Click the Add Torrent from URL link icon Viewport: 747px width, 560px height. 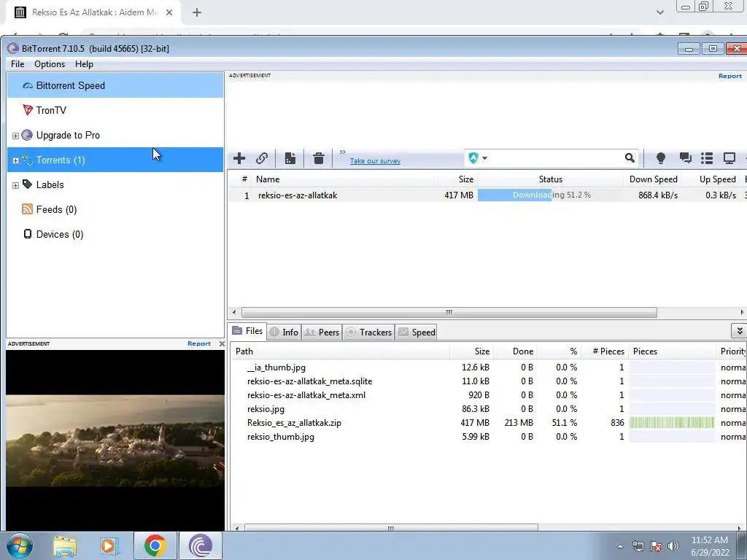(x=262, y=158)
